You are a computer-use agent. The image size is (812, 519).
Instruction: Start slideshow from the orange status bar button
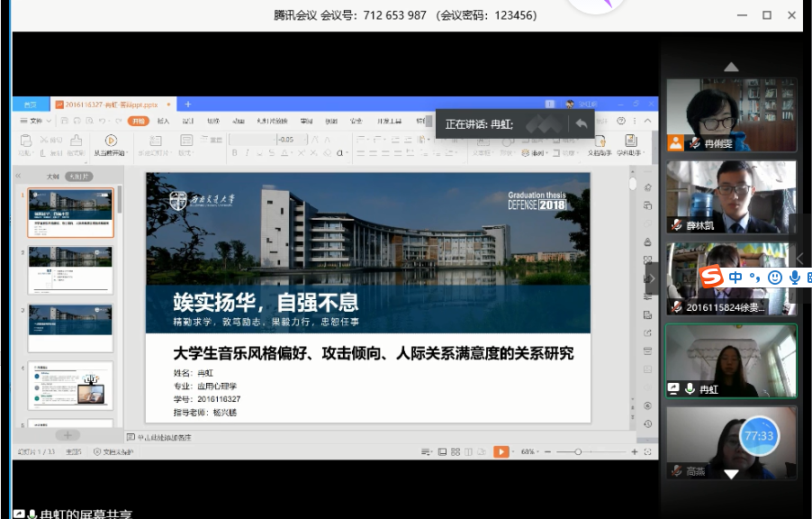[501, 451]
